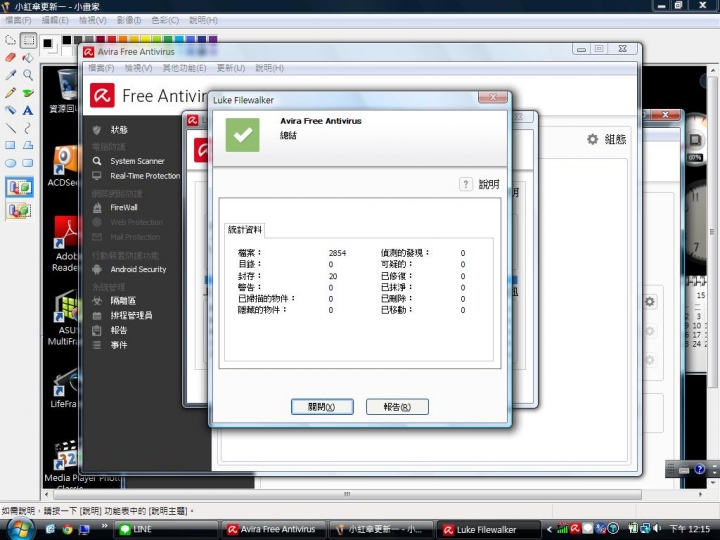Screen dimensions: 720x540
Task: Select the airbrush spray tool
Action: 10,110
